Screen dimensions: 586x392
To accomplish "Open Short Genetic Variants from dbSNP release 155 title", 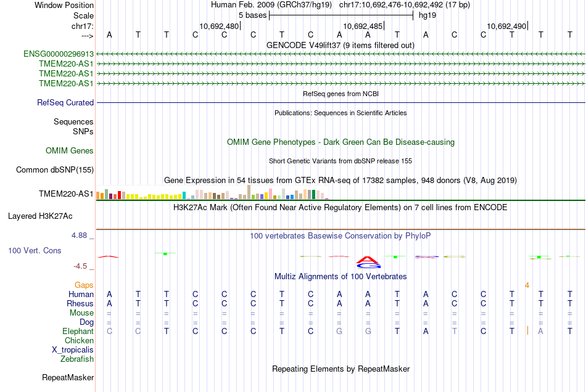I will tap(340, 161).
